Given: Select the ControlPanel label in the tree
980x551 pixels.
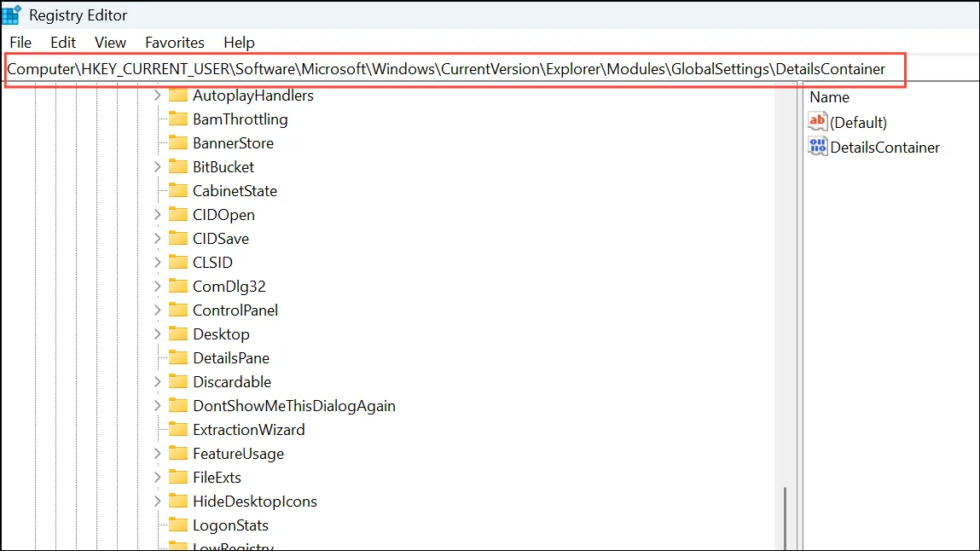Looking at the screenshot, I should pos(235,310).
